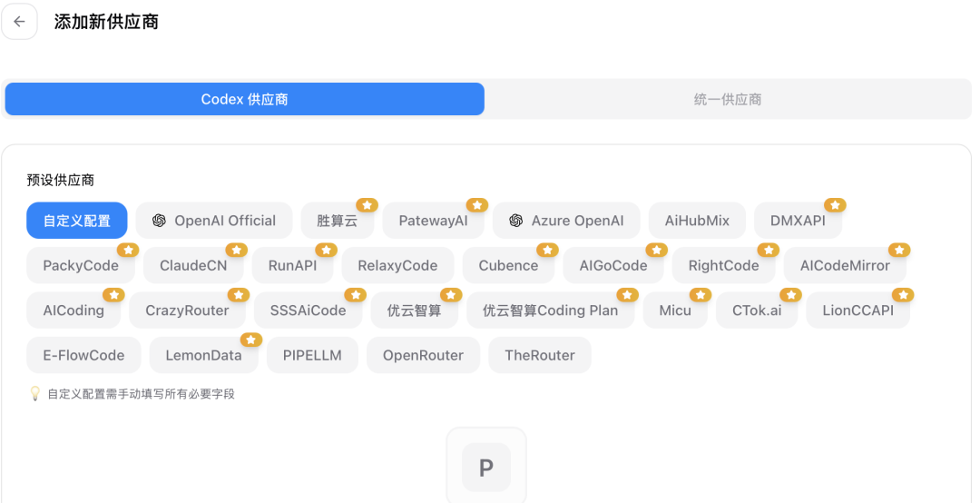980x503 pixels.
Task: Pick the PatewayAI preset
Action: tap(433, 221)
